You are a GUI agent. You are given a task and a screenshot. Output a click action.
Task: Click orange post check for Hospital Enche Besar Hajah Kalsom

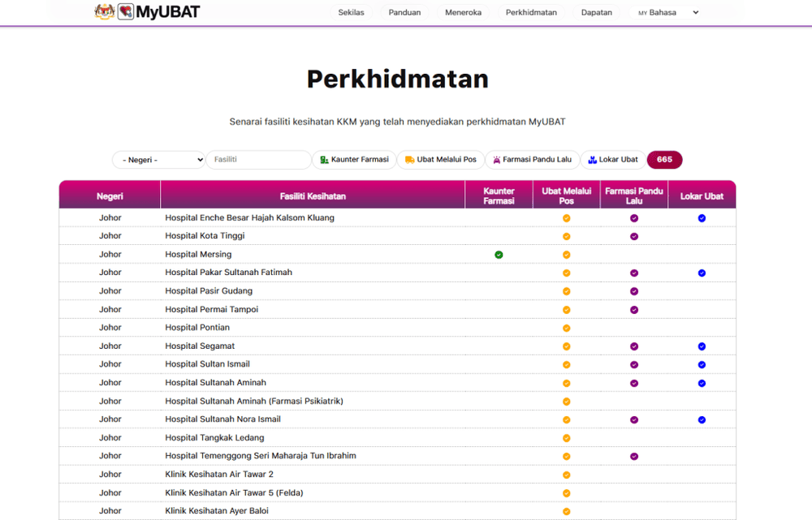coord(567,218)
